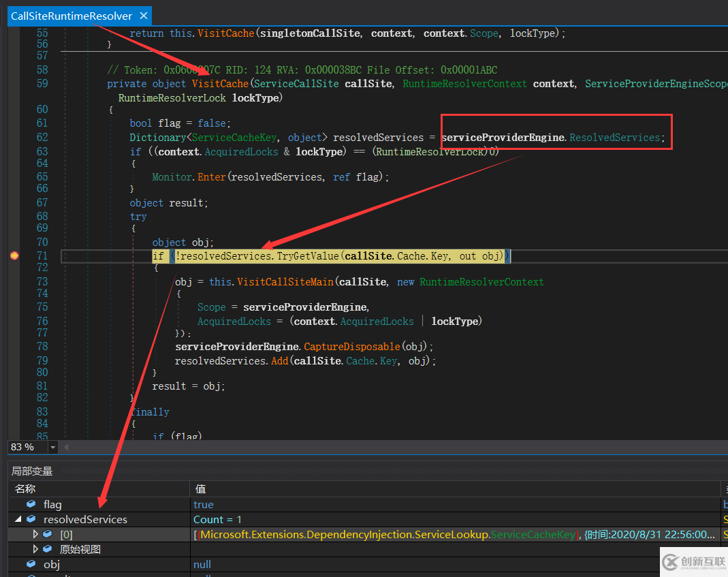Click line number 78 in the gutter
728x577 pixels.
(x=42, y=347)
